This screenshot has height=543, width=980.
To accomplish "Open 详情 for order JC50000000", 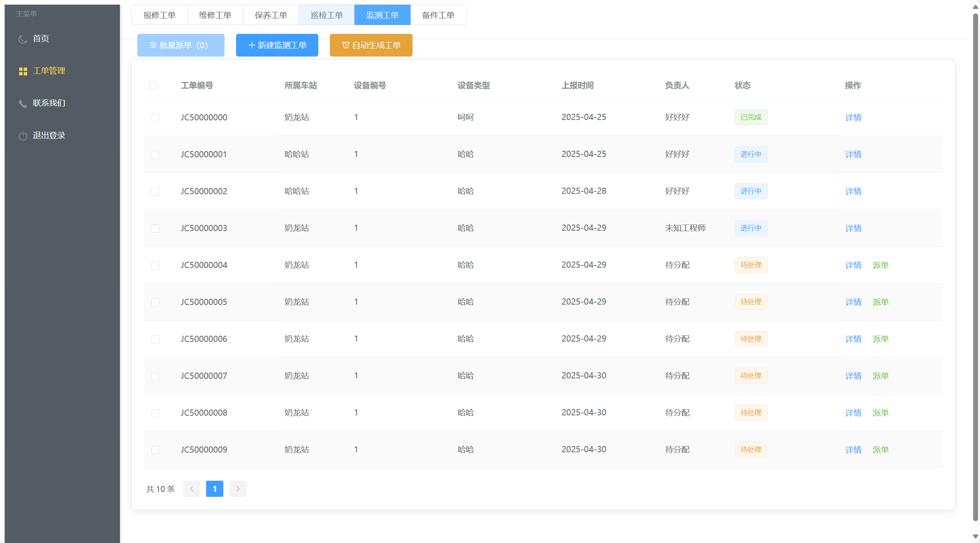I will point(853,118).
